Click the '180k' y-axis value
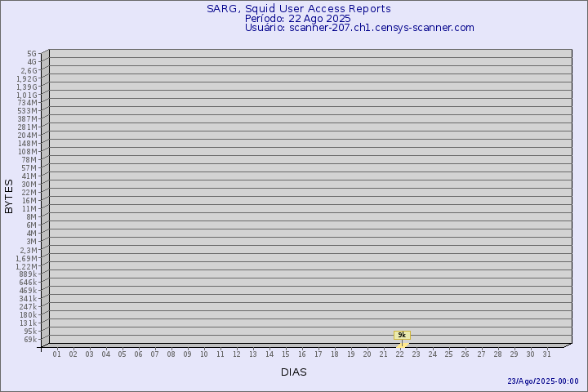The image size is (588, 392). click(x=28, y=315)
